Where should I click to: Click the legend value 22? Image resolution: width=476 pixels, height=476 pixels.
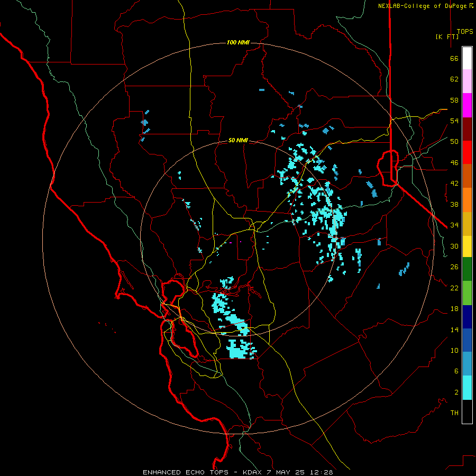point(454,288)
